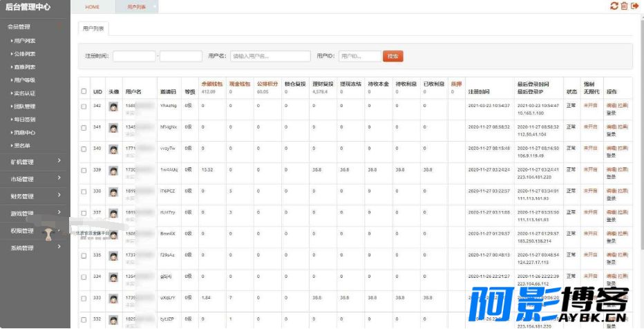The width and height of the screenshot is (644, 329).
Task: Open 团队管理 in the sidebar
Action: coord(24,106)
